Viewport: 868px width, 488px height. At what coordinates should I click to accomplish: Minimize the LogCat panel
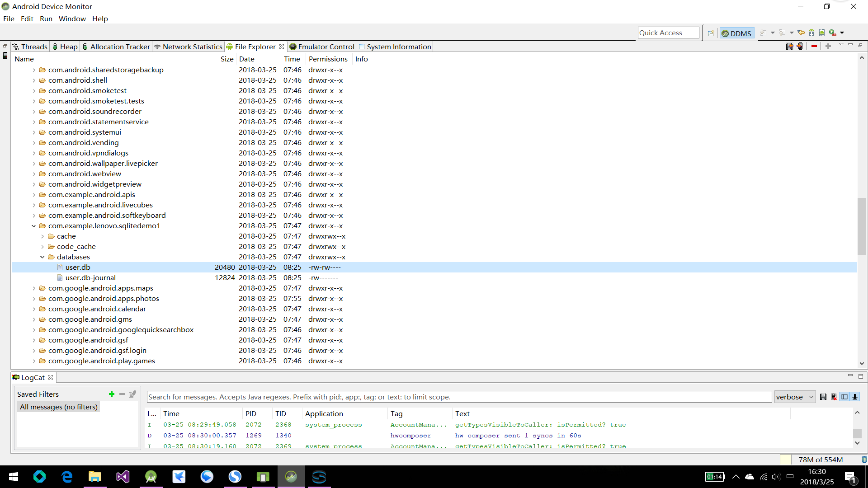(850, 376)
